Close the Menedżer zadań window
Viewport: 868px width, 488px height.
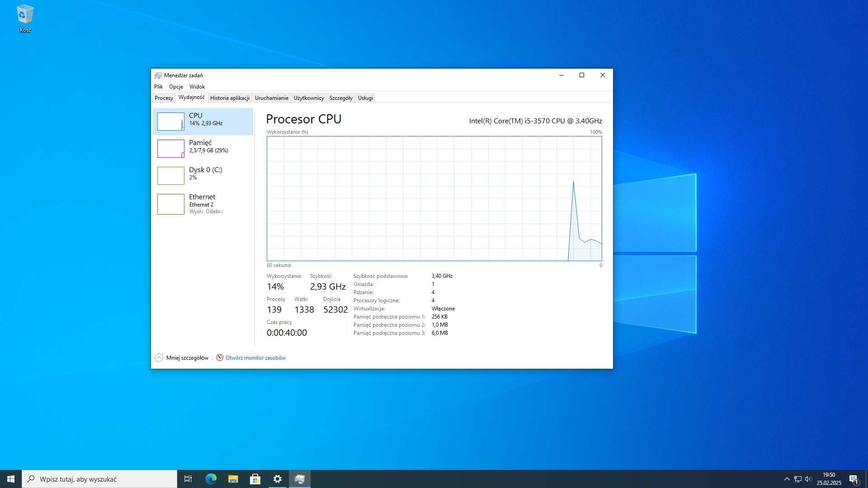tap(603, 75)
